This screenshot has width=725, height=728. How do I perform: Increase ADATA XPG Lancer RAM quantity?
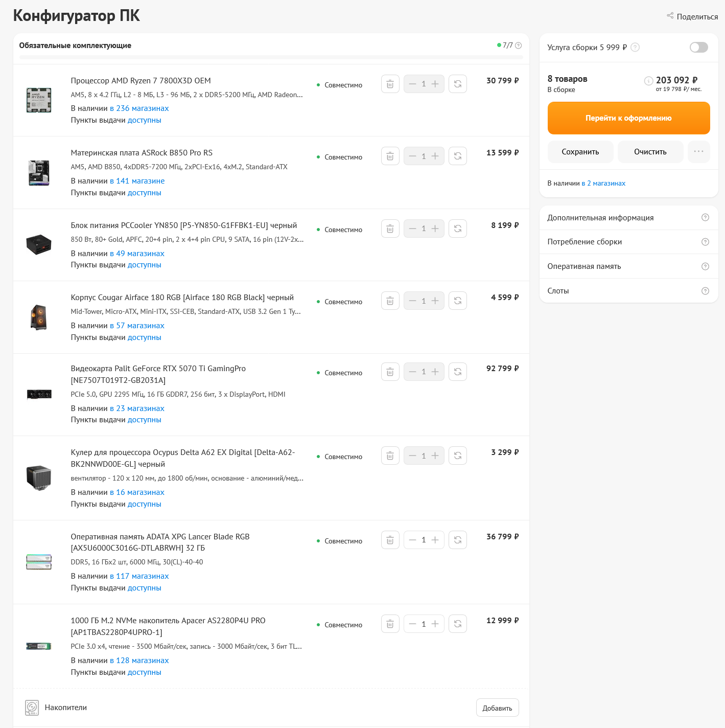click(435, 540)
